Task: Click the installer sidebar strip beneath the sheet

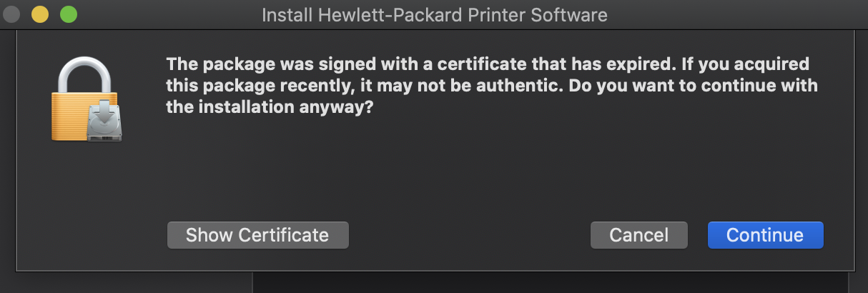Action: 129,282
